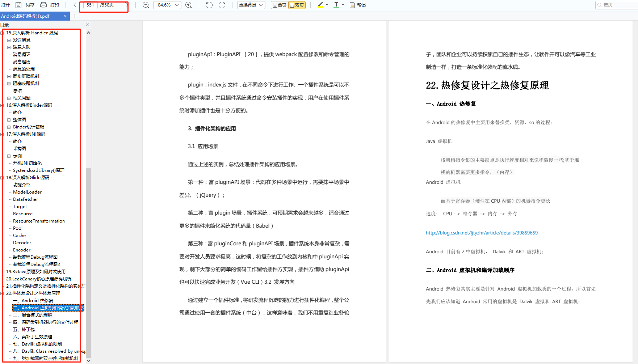Click outline scrollbar up arrow
Screen dimensions: 638x364
pos(88,33)
